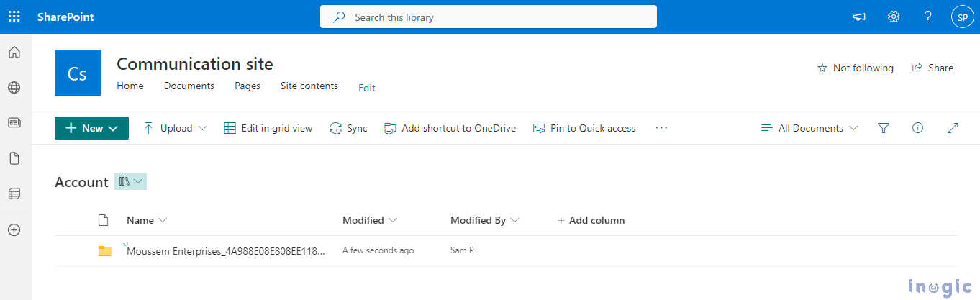Image resolution: width=980 pixels, height=300 pixels.
Task: Click Add shortcut to OneDrive
Action: click(x=450, y=128)
